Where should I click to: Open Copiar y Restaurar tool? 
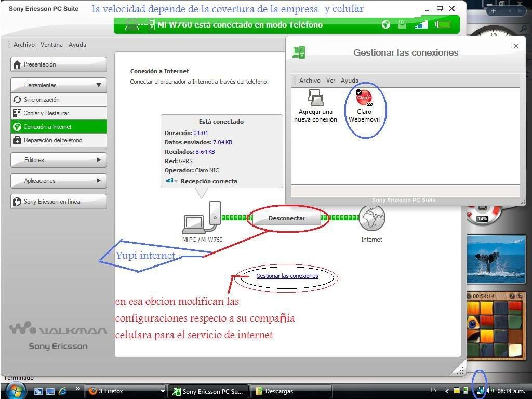(59, 113)
